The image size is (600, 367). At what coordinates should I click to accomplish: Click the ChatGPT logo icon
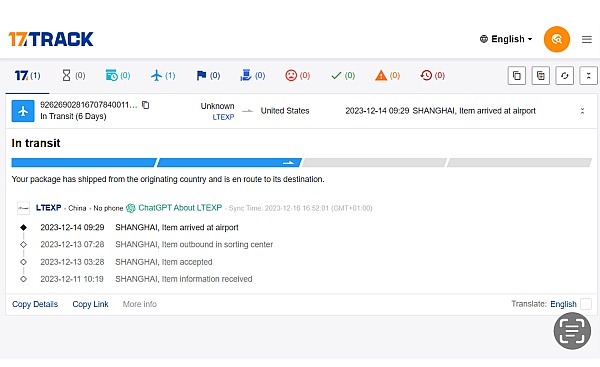pos(131,208)
